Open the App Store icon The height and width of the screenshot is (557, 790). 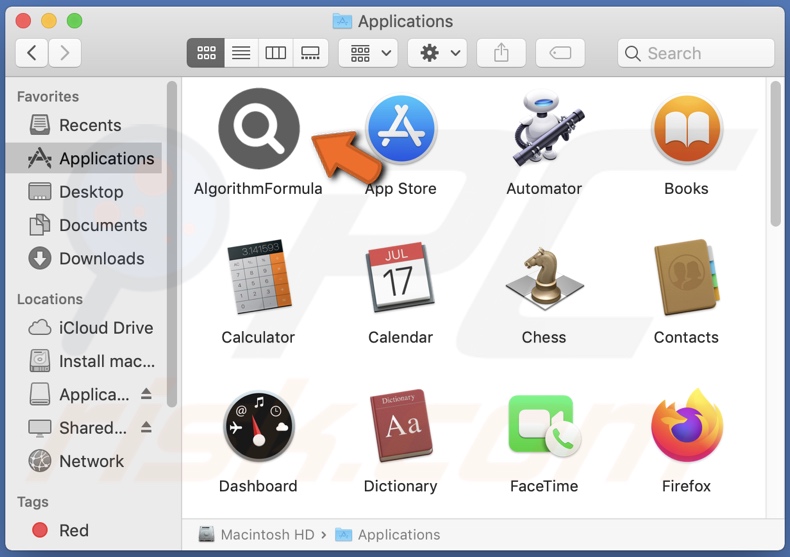pyautogui.click(x=401, y=129)
